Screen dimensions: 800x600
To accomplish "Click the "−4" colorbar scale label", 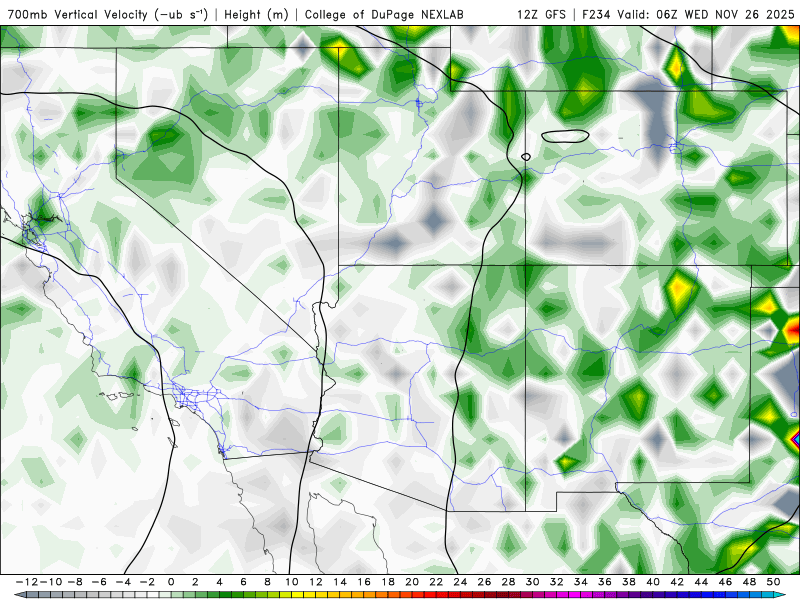I will tap(123, 582).
